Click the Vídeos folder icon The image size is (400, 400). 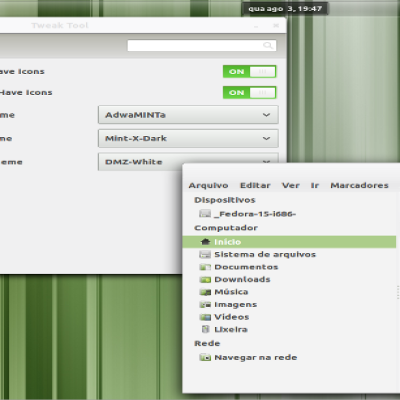point(205,317)
